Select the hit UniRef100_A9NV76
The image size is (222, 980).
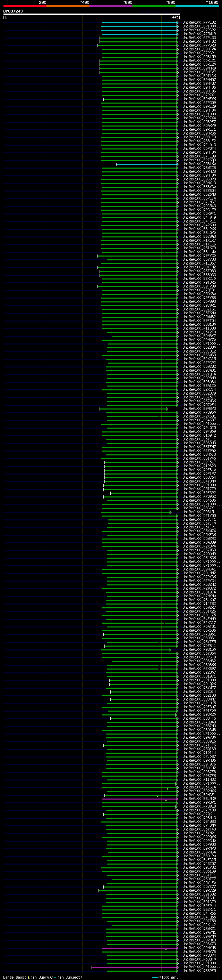[199, 951]
